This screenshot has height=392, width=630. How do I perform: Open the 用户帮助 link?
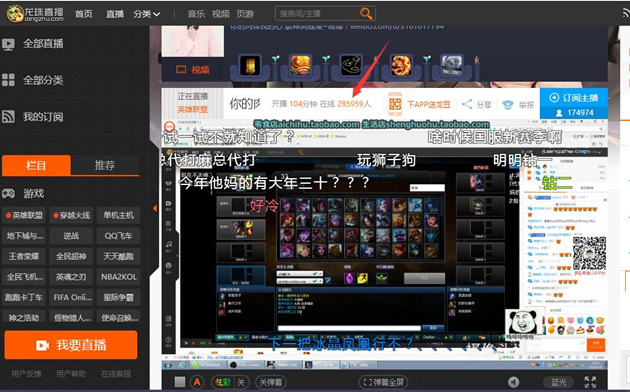tap(71, 374)
